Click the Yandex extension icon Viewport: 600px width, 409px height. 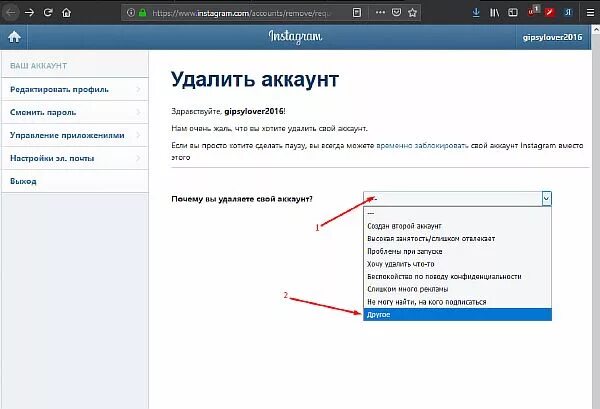[568, 13]
